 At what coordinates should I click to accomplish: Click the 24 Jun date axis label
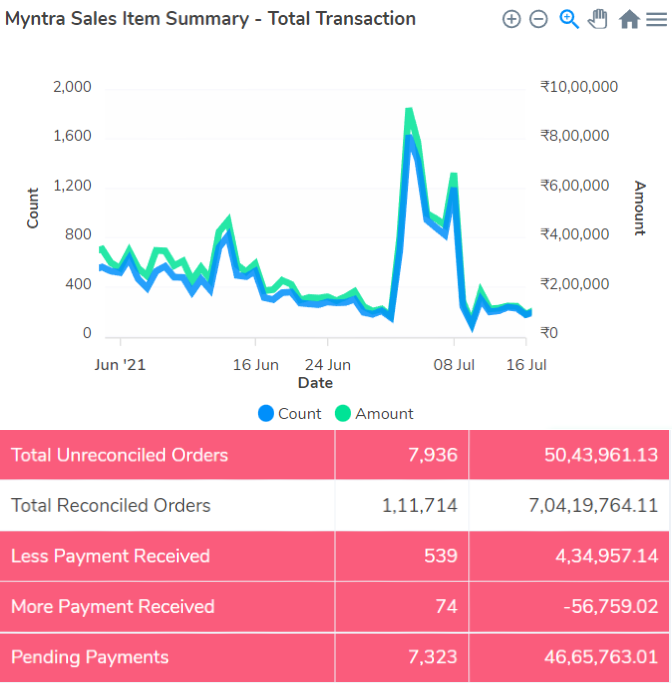tap(328, 365)
